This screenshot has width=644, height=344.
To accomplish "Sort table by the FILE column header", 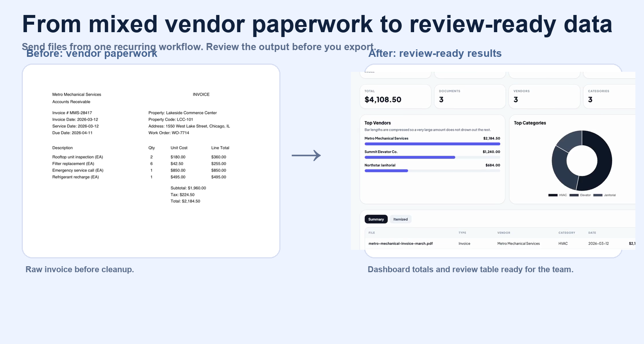I will pos(371,233).
